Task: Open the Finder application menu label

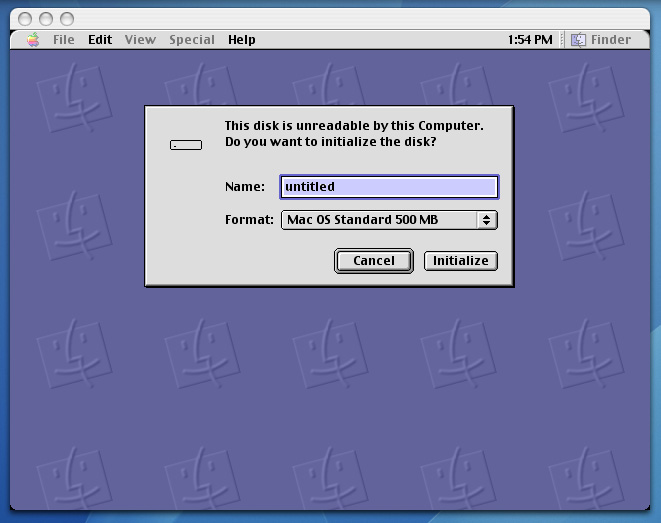Action: pyautogui.click(x=610, y=40)
